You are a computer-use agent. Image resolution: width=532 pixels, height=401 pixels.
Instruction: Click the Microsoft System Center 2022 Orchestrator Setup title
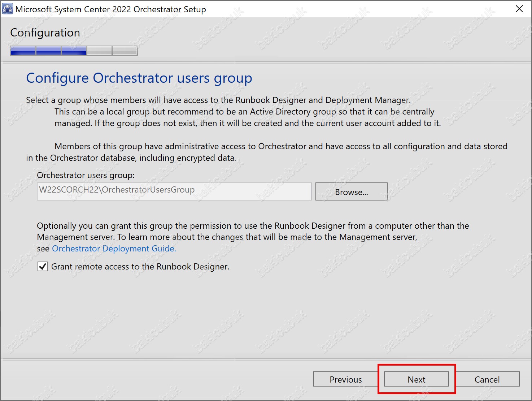click(110, 9)
